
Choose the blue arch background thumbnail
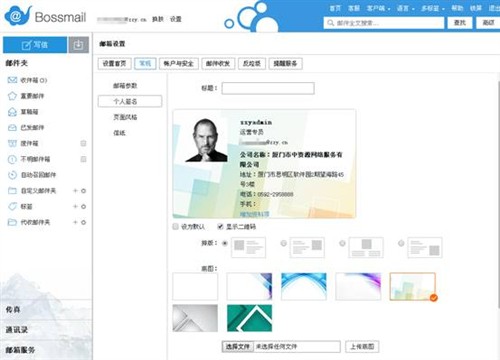304,286
